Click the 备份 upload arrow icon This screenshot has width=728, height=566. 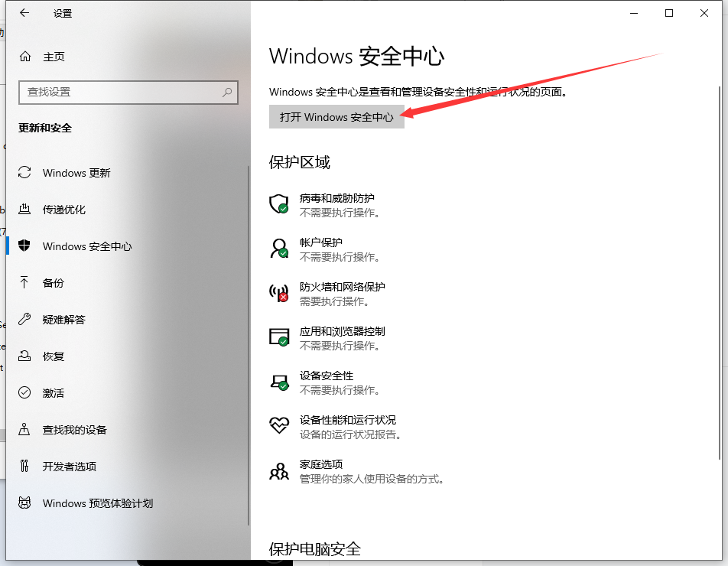(24, 282)
